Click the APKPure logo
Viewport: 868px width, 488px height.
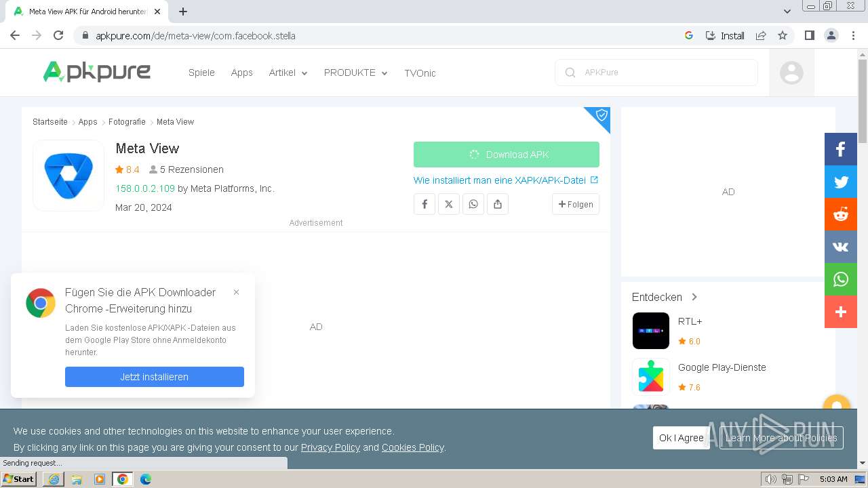point(97,72)
